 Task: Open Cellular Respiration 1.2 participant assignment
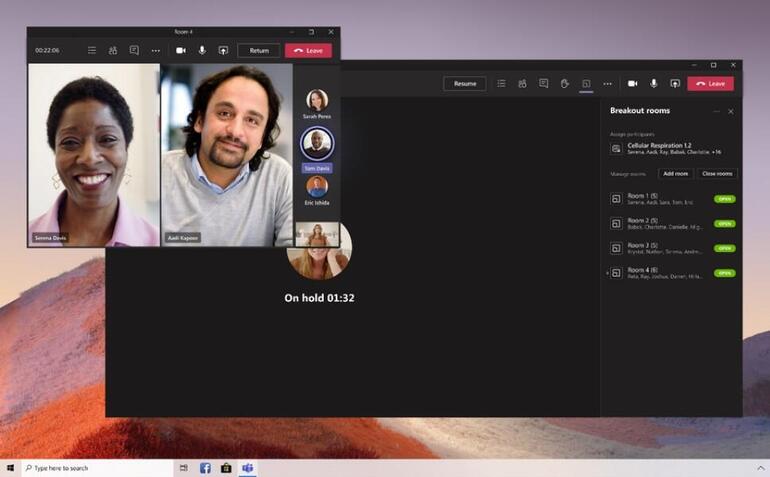pyautogui.click(x=673, y=148)
